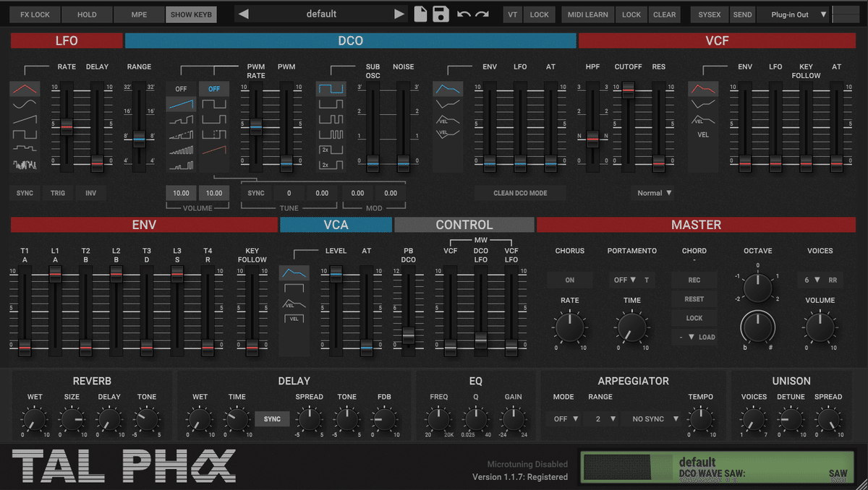This screenshot has width=868, height=490.
Task: Select the LFO triangle waveform
Action: [x=25, y=89]
